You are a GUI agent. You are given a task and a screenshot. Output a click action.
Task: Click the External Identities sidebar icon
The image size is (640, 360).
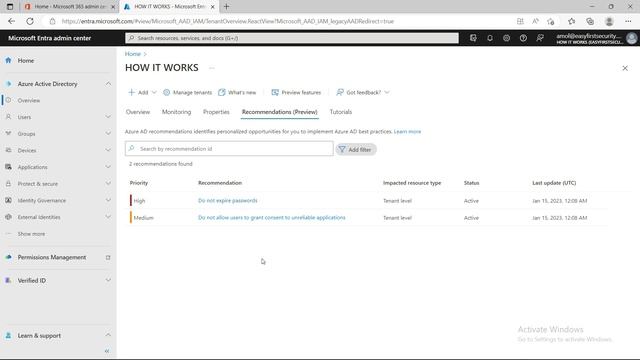pyautogui.click(x=8, y=217)
